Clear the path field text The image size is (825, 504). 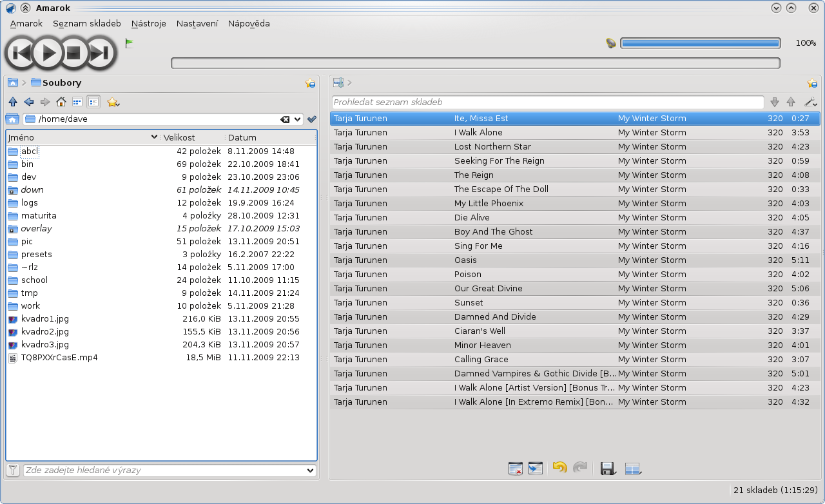(x=285, y=119)
